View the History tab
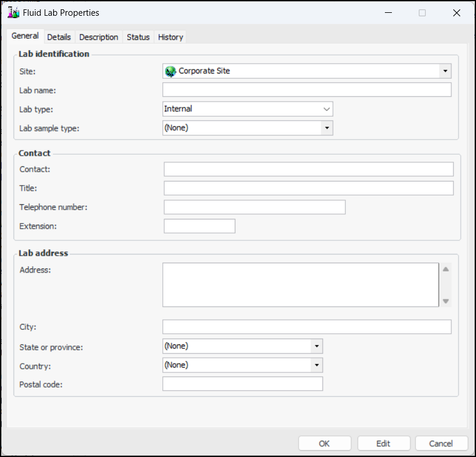The height and width of the screenshot is (457, 476). (171, 37)
